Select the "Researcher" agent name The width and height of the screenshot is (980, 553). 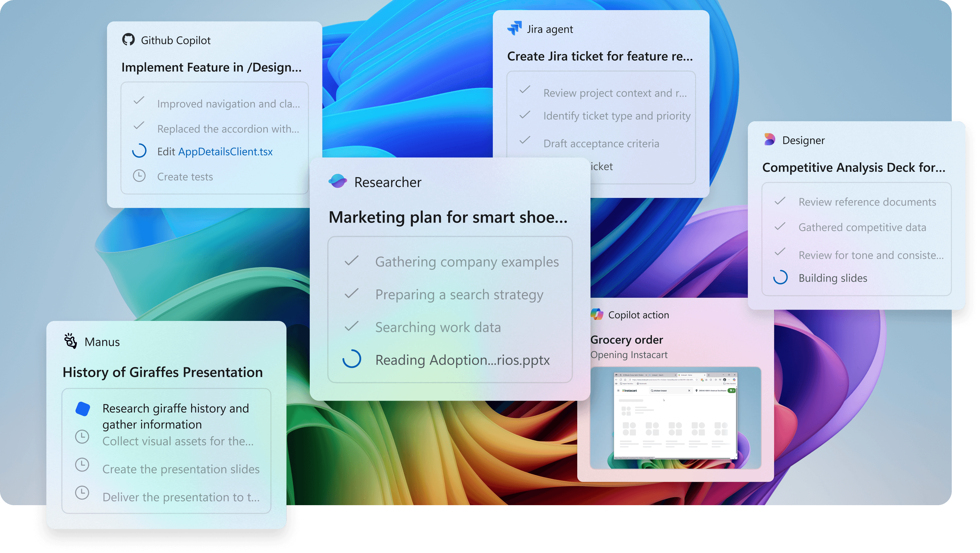pos(388,182)
